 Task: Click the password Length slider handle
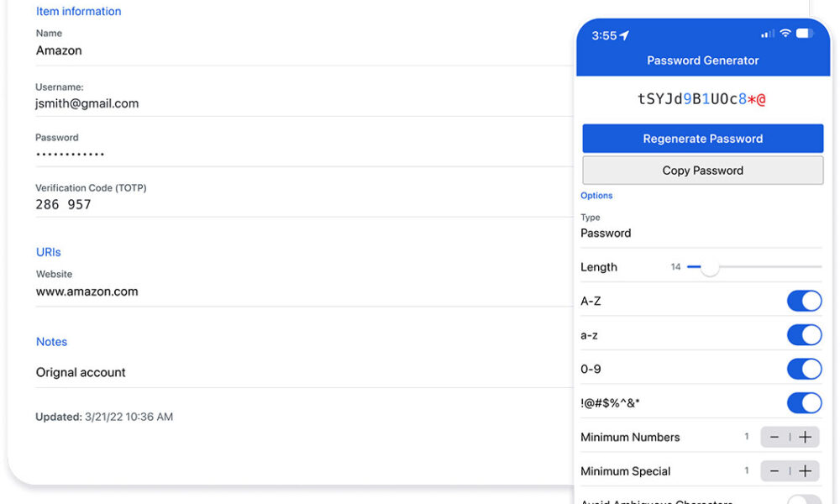click(710, 267)
